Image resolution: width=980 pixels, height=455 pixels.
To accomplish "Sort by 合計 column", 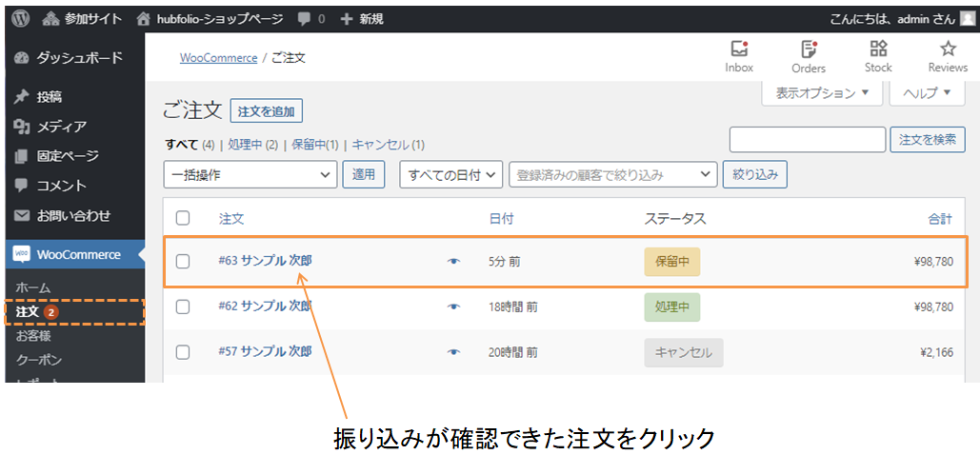I will click(940, 219).
